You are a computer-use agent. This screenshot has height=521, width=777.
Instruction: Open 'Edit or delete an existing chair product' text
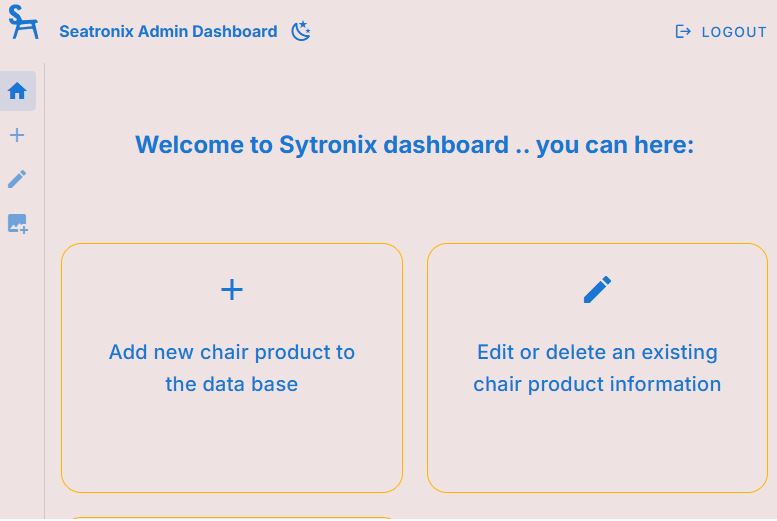(x=597, y=352)
